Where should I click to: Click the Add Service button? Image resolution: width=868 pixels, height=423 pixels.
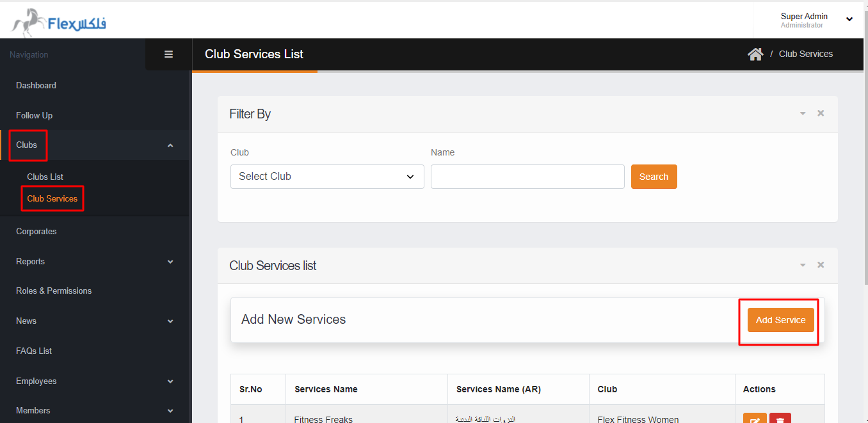point(780,319)
